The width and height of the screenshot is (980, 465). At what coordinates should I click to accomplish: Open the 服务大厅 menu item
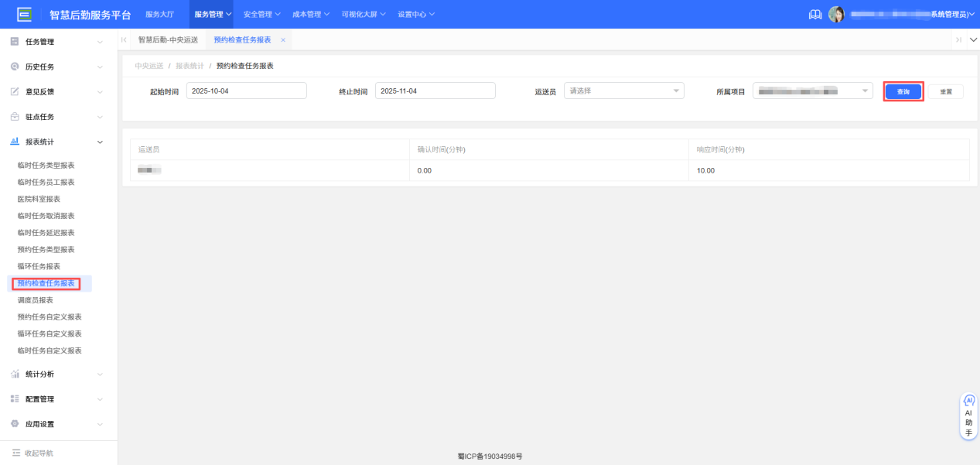click(160, 13)
